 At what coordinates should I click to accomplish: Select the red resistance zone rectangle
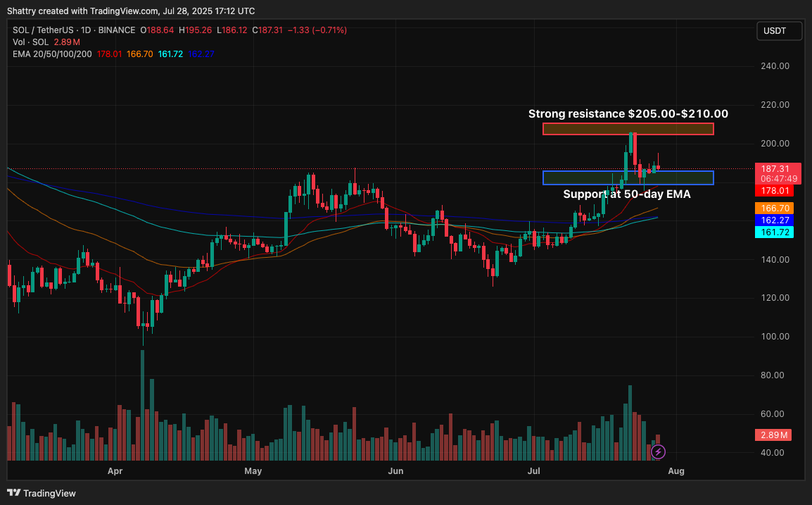pyautogui.click(x=628, y=129)
